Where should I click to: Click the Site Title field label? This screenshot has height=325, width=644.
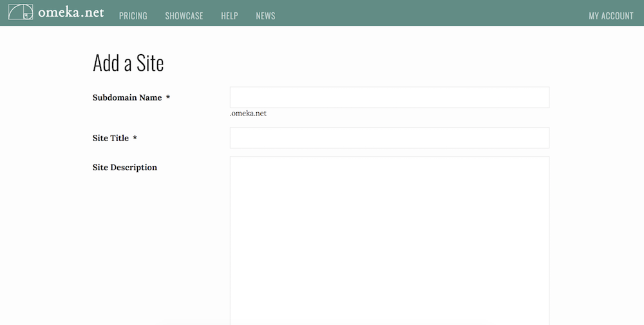[111, 138]
